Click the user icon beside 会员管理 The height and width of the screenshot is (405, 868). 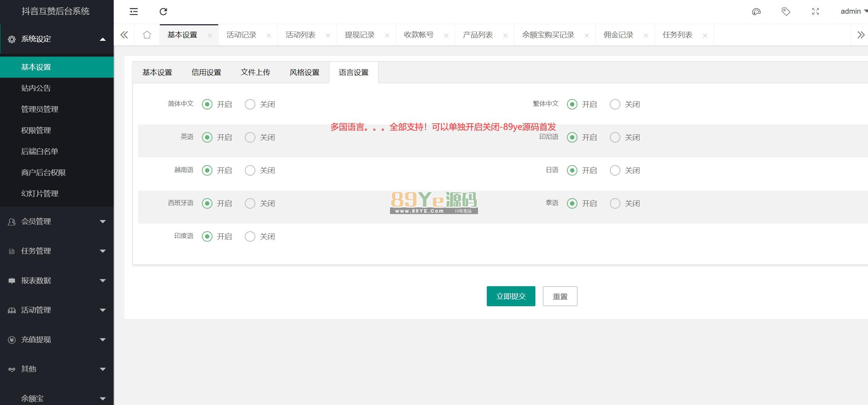click(x=12, y=222)
